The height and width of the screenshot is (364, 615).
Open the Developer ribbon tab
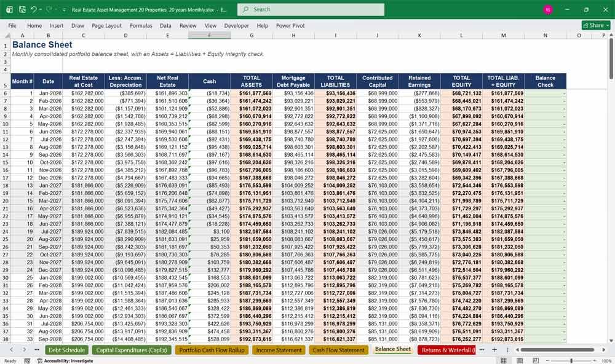pos(237,25)
